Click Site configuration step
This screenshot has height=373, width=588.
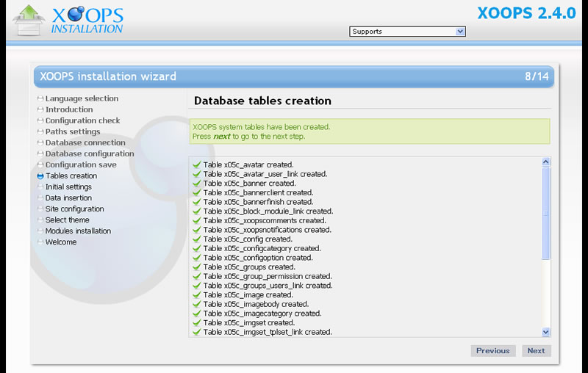[75, 209]
